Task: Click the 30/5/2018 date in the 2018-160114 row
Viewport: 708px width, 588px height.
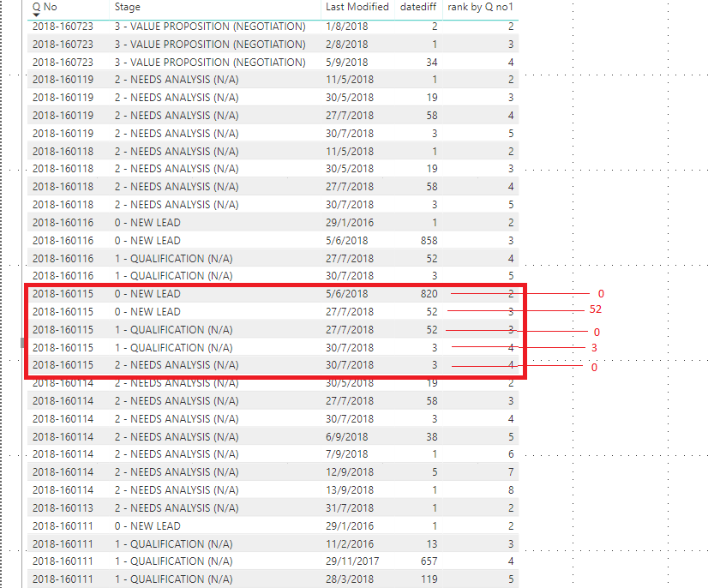Action: pos(350,383)
